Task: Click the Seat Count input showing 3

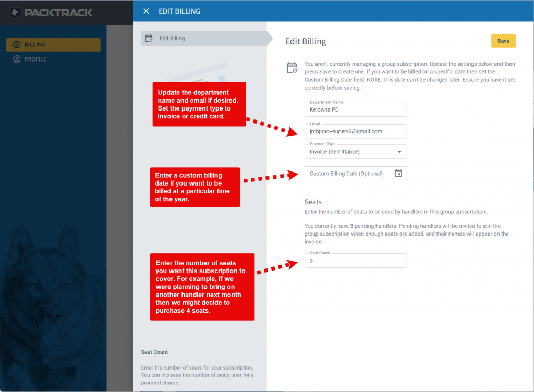Action: [x=356, y=261]
